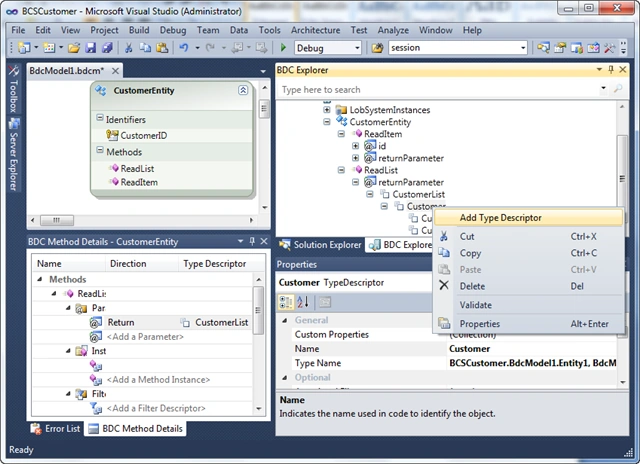The image size is (640, 464).
Task: Click Add a Method Instance placeholder
Action: tap(158, 380)
